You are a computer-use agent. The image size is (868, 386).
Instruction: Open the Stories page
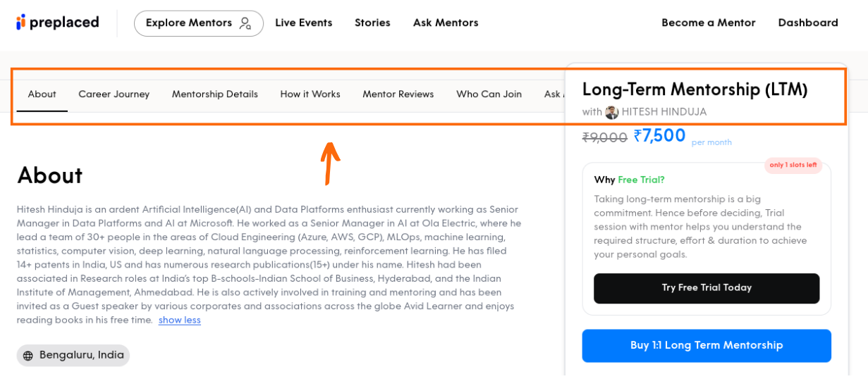click(372, 23)
